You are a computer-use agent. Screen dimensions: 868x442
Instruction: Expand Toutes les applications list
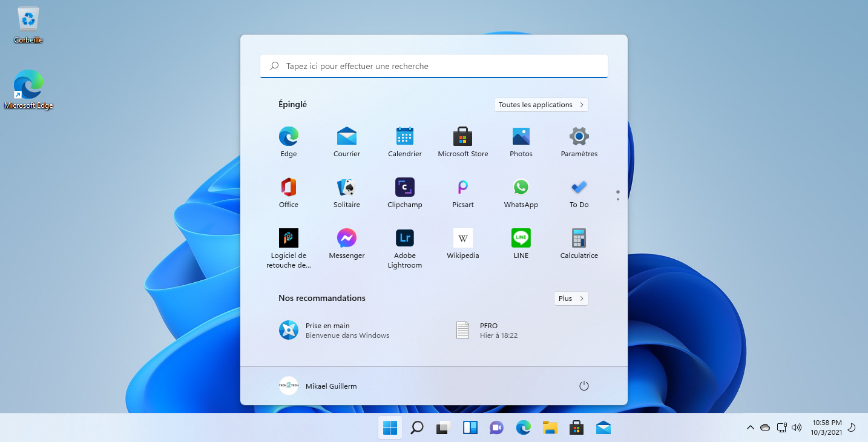(541, 105)
